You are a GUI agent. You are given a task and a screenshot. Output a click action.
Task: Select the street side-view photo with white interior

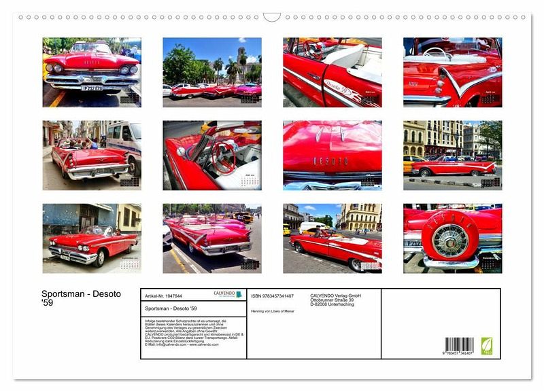[333, 238]
